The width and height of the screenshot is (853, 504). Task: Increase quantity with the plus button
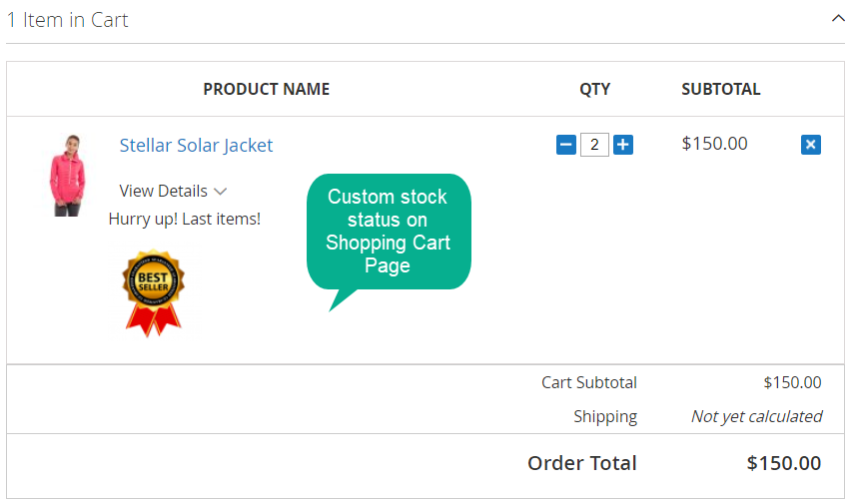pos(623,145)
